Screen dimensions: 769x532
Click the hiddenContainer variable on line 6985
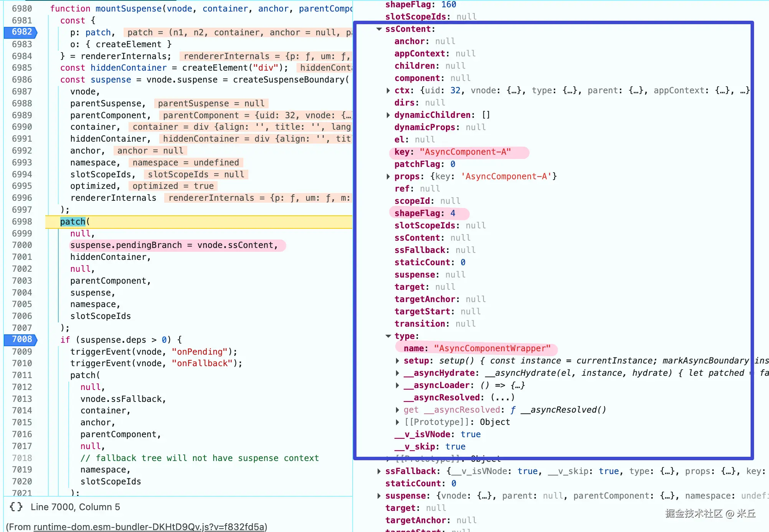click(x=129, y=68)
